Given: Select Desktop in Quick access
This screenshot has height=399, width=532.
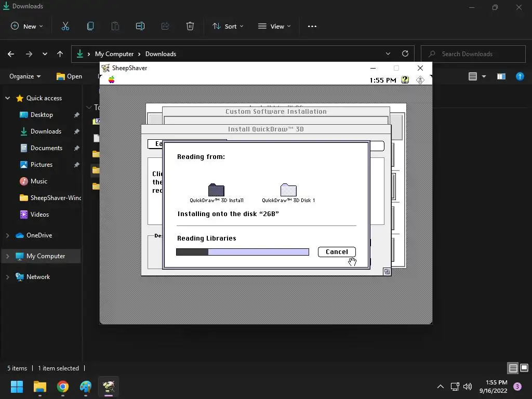Looking at the screenshot, I should tap(42, 115).
